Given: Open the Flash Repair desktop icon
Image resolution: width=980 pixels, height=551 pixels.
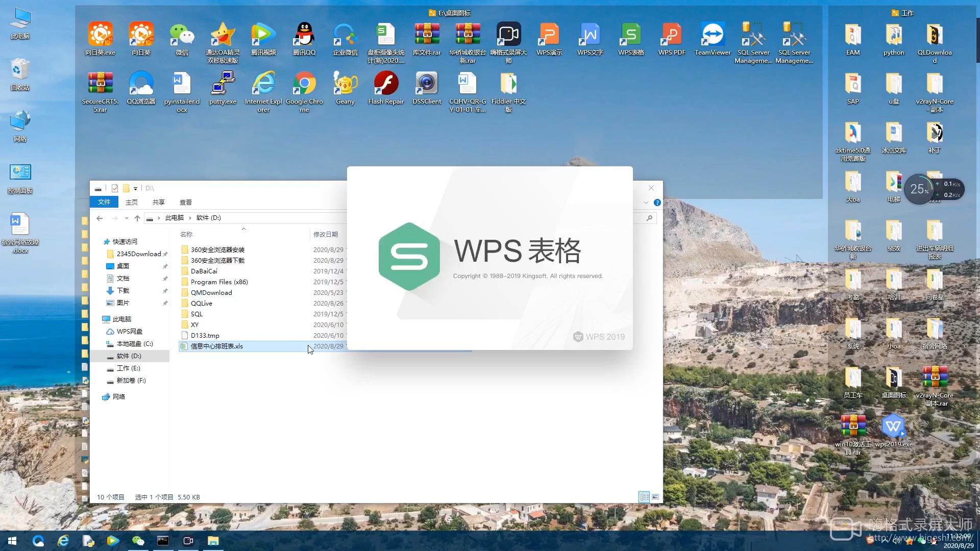Looking at the screenshot, I should 386,89.
